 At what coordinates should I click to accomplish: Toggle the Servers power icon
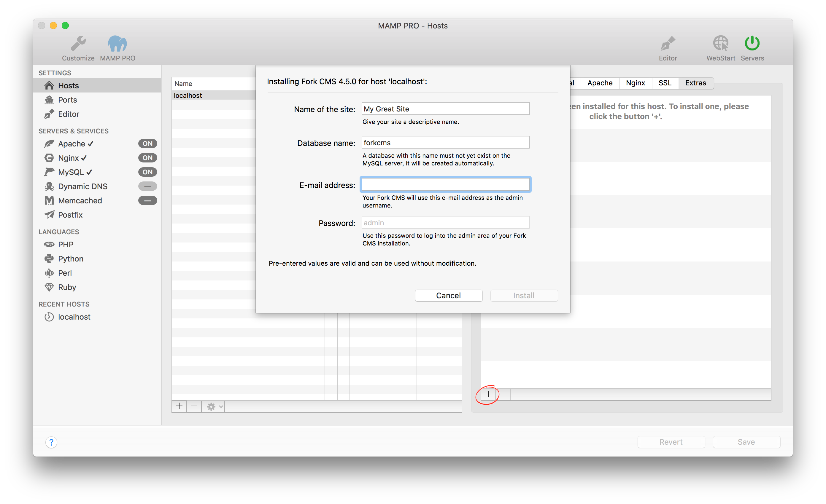point(752,43)
